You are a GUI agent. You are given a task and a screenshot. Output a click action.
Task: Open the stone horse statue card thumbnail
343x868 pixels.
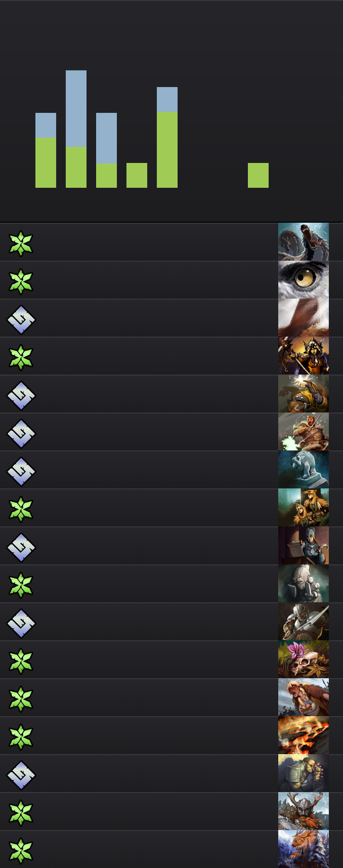tap(304, 470)
